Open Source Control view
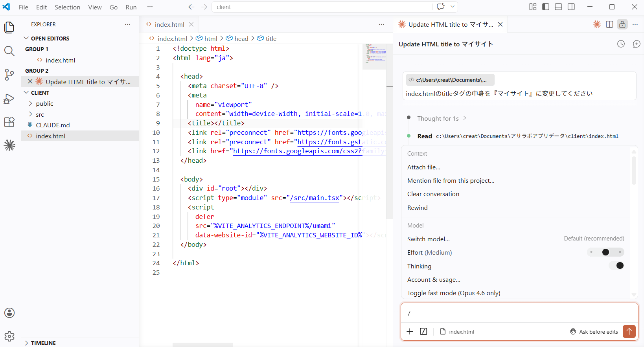Screen dimensions: 644x347 9,75
